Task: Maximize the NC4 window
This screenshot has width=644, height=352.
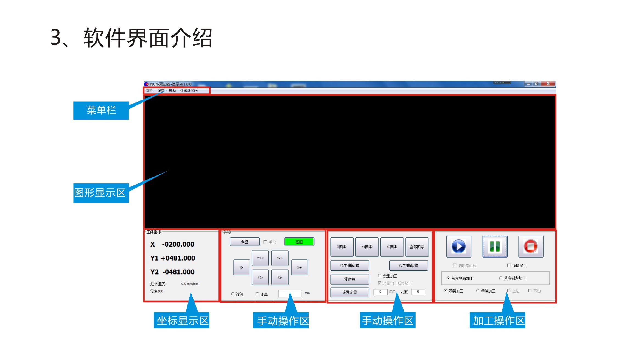Action: coord(536,83)
